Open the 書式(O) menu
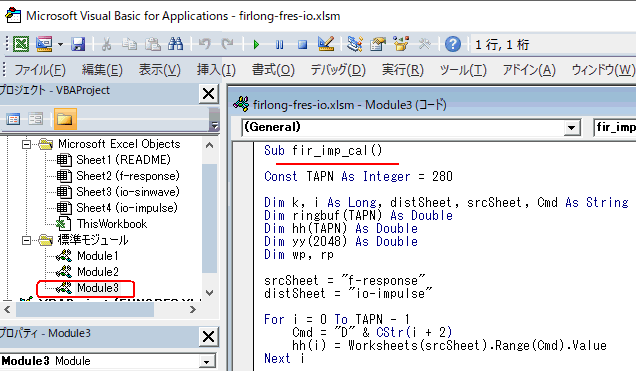The width and height of the screenshot is (636, 371). coord(273,70)
